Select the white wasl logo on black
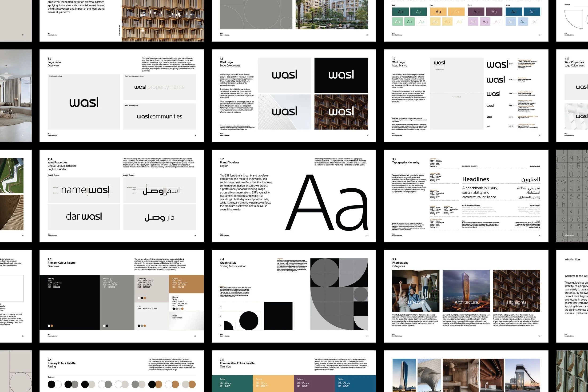Screen dimensions: 588x392 (342, 74)
